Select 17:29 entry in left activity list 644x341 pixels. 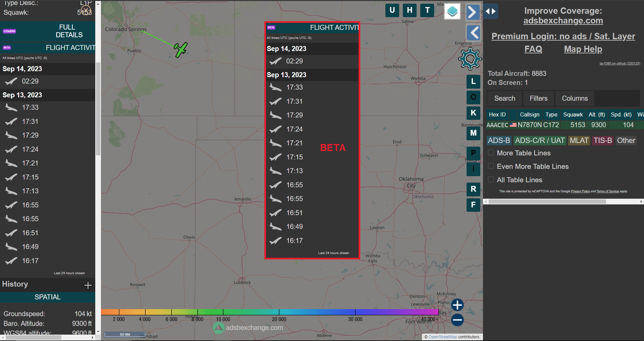[48, 136]
